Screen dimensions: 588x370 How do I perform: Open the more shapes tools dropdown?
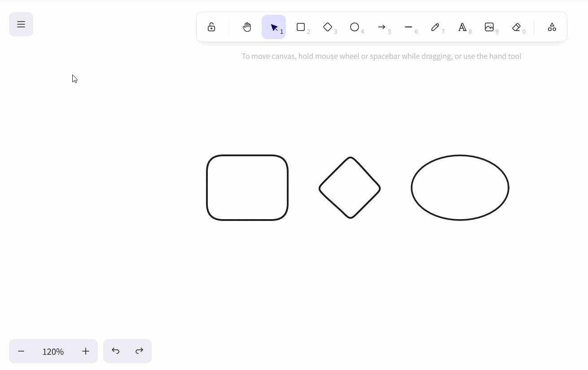pos(552,27)
